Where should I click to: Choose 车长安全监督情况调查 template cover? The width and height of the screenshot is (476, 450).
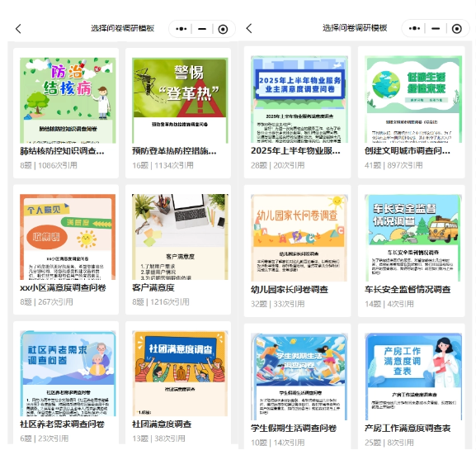click(412, 238)
